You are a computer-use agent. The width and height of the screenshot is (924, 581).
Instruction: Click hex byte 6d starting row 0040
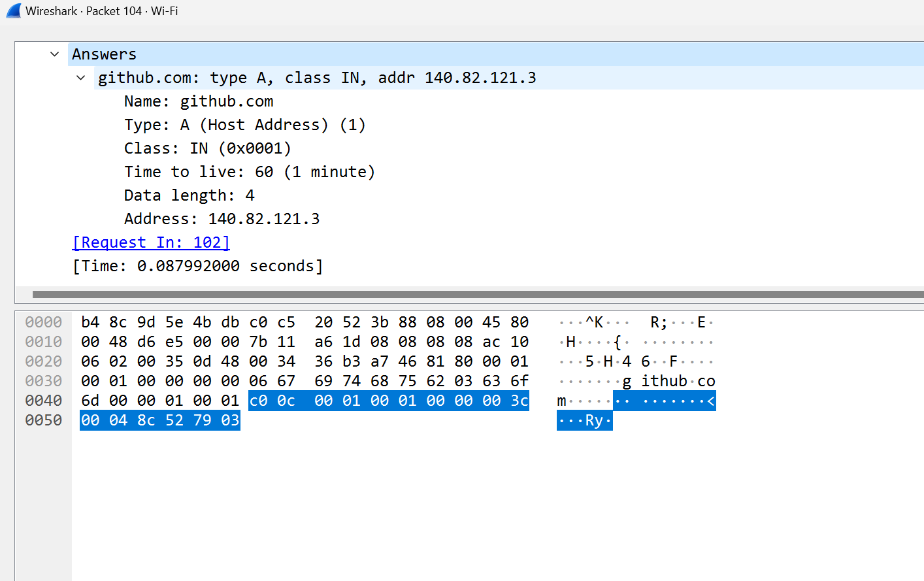(x=90, y=401)
